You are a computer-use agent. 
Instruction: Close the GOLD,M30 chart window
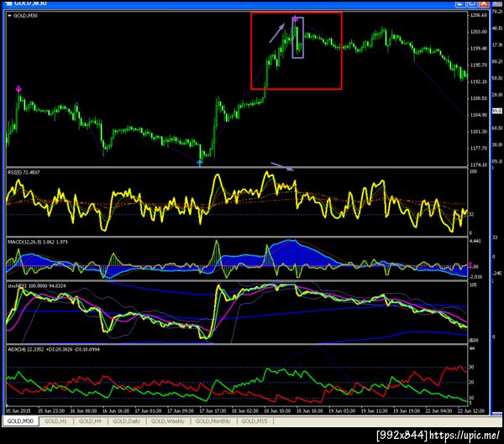coord(484,3)
